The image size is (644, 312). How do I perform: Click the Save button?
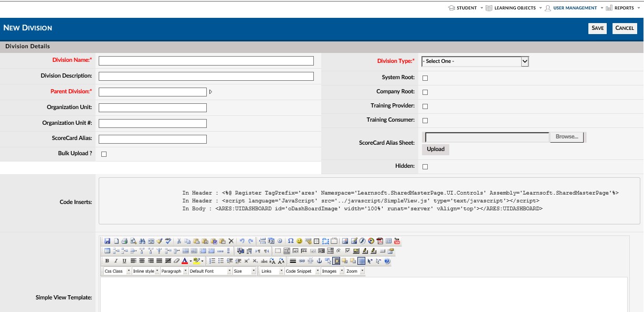pyautogui.click(x=597, y=28)
